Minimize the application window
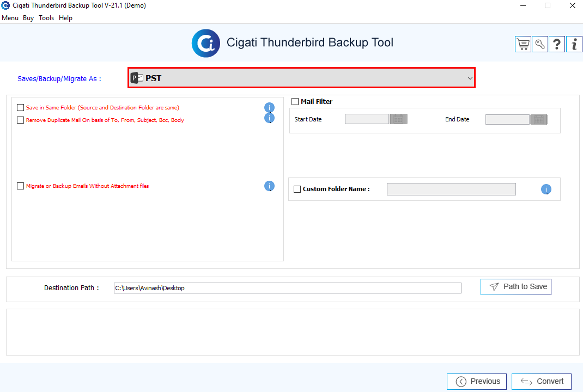 point(523,5)
